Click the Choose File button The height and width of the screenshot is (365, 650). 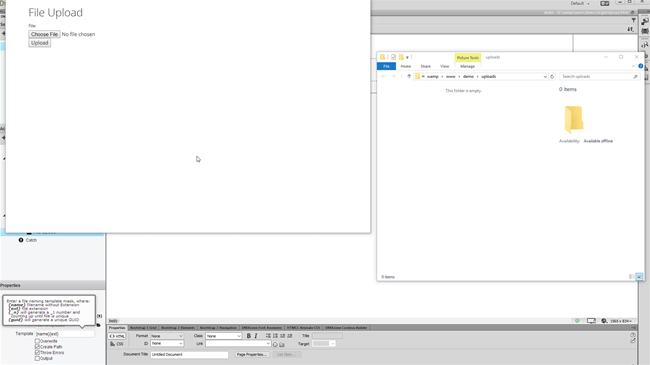pos(44,34)
